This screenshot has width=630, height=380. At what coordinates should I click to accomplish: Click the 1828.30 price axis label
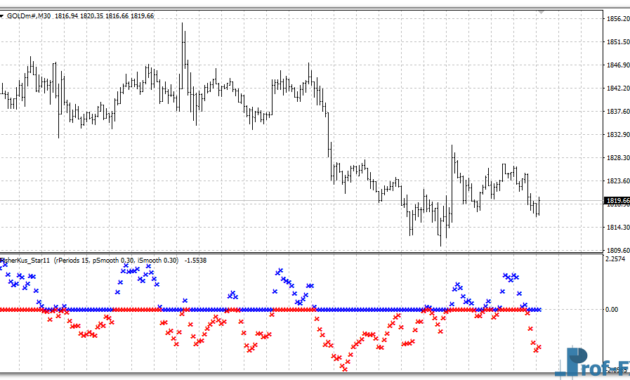(618, 158)
